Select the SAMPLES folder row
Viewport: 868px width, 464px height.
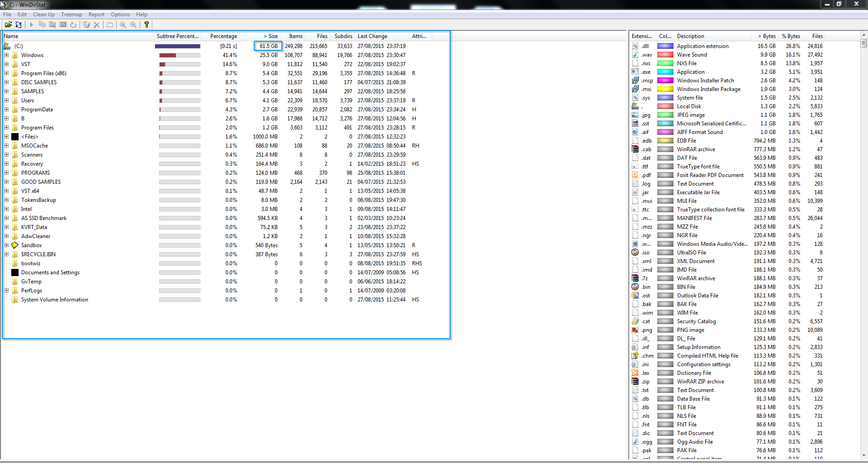click(217, 91)
